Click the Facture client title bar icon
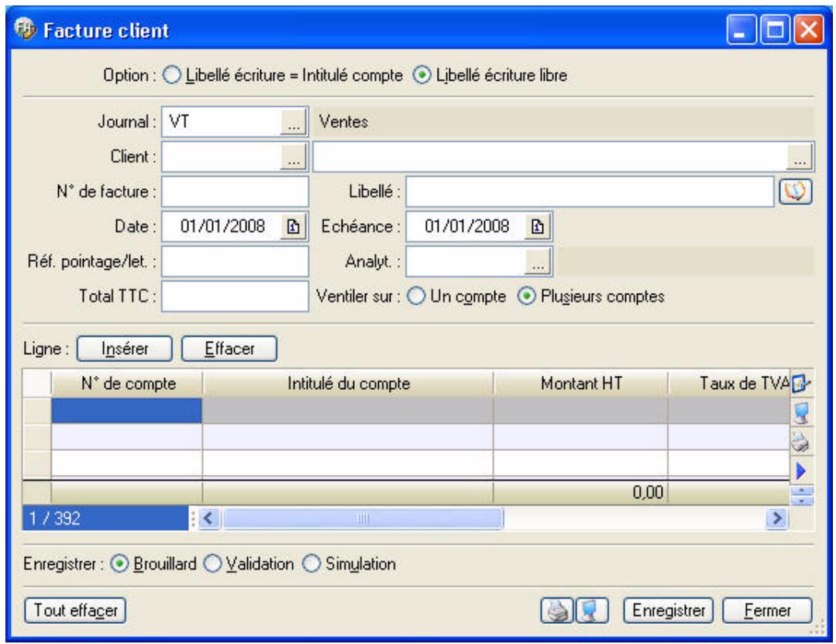This screenshot has height=644, width=836. [x=25, y=29]
